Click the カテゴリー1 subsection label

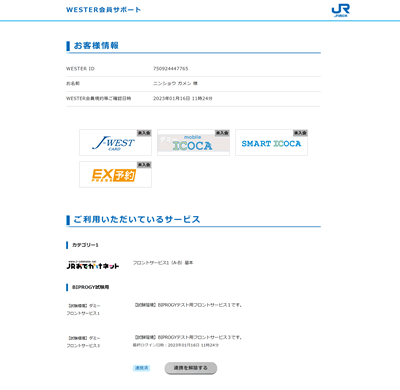click(85, 245)
